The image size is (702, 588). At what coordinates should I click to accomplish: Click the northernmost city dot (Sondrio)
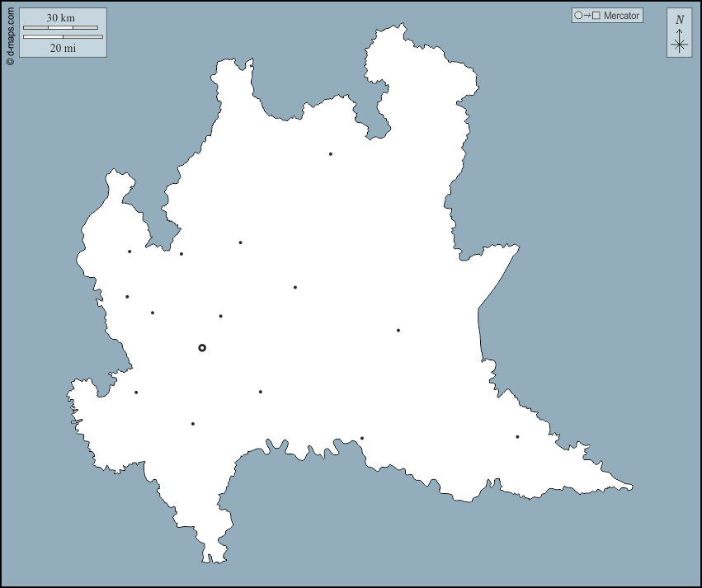(331, 154)
